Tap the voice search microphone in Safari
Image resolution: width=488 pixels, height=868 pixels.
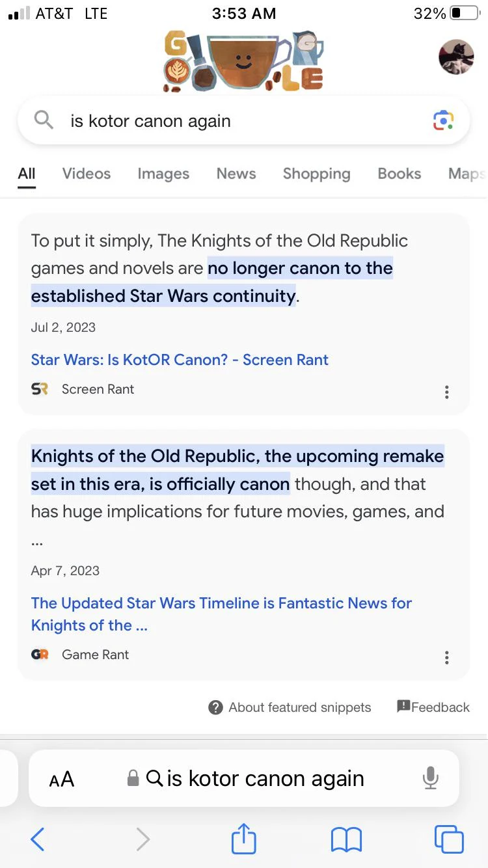tap(431, 778)
